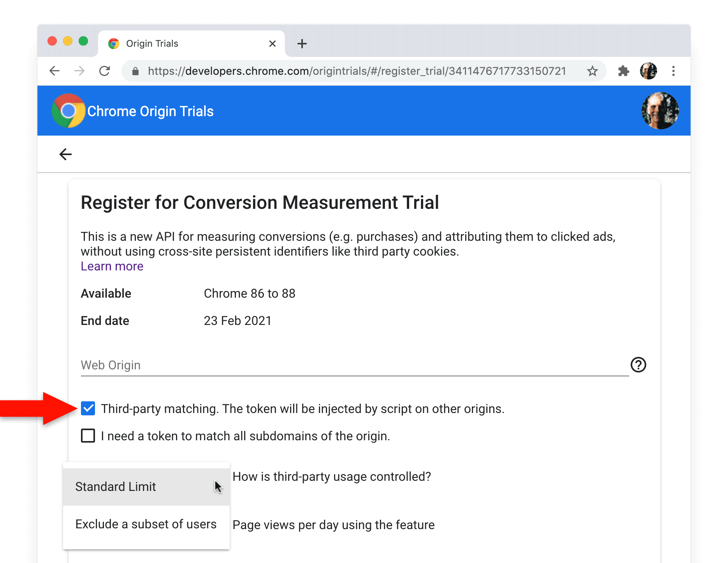Viewport: 728px width, 563px height.
Task: Open the browser extensions puzzle icon
Action: click(x=623, y=71)
